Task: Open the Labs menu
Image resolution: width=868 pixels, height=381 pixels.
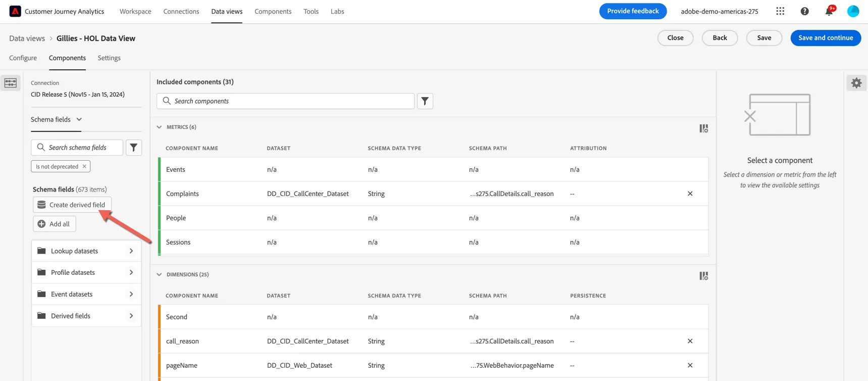Action: (337, 11)
